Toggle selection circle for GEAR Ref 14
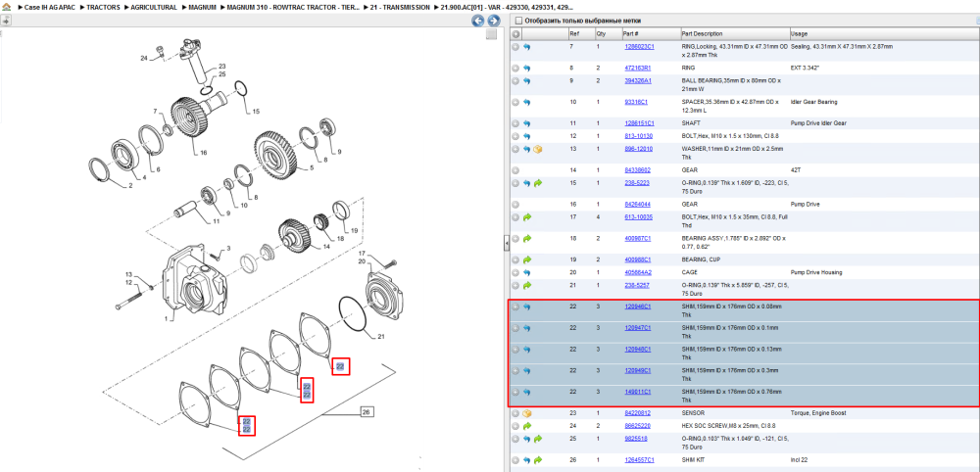 pos(515,170)
